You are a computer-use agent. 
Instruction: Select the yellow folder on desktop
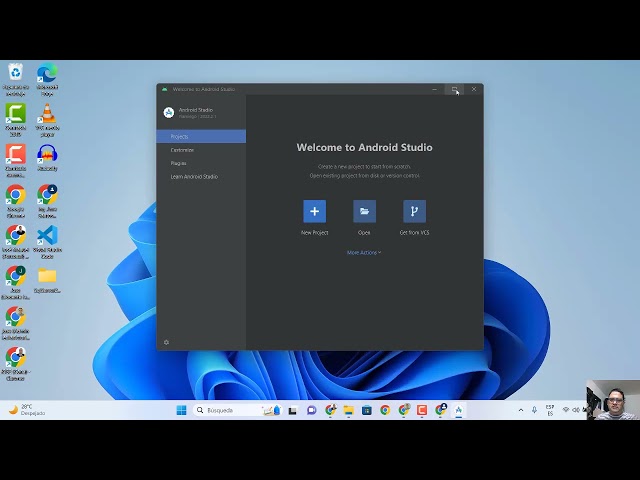coord(47,280)
